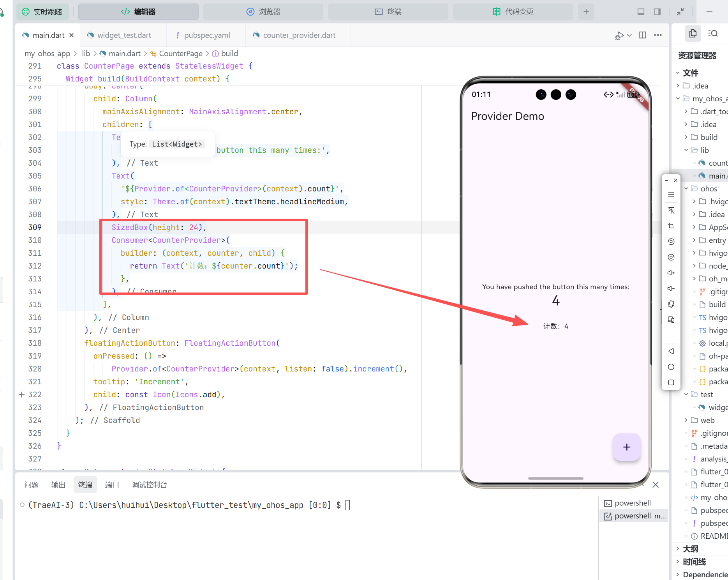
Task: Expand the 时间线 timeline section
Action: point(678,562)
